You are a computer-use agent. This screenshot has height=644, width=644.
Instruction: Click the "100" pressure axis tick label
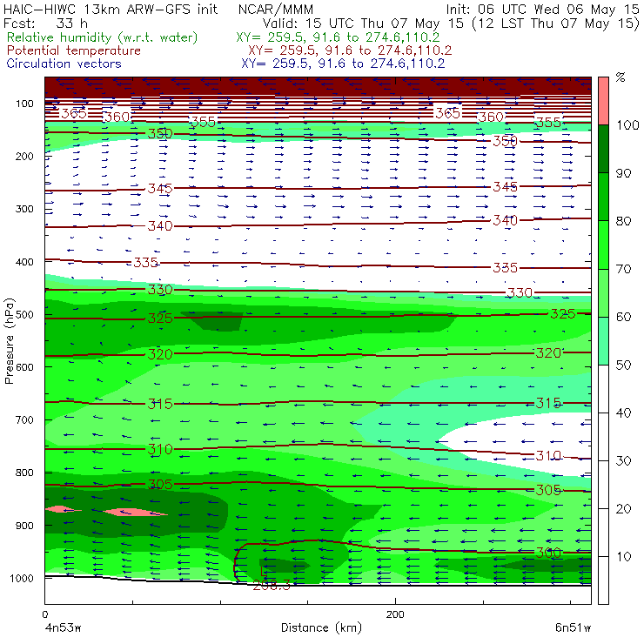tap(24, 104)
